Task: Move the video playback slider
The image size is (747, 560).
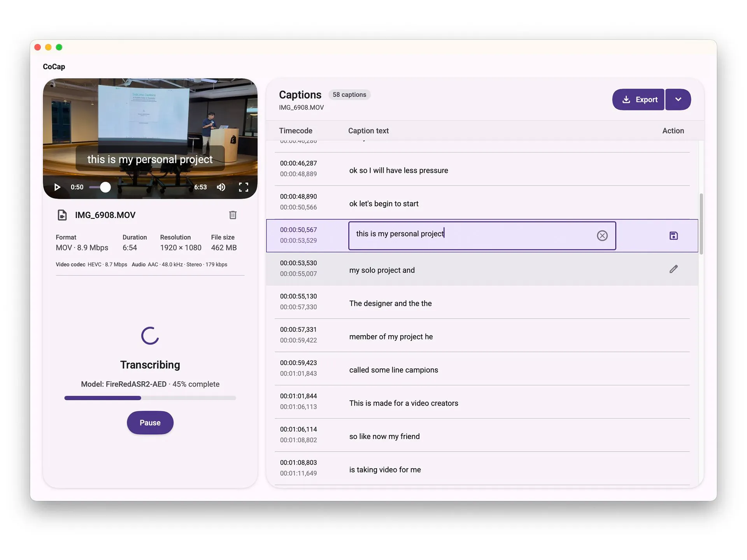Action: [105, 187]
